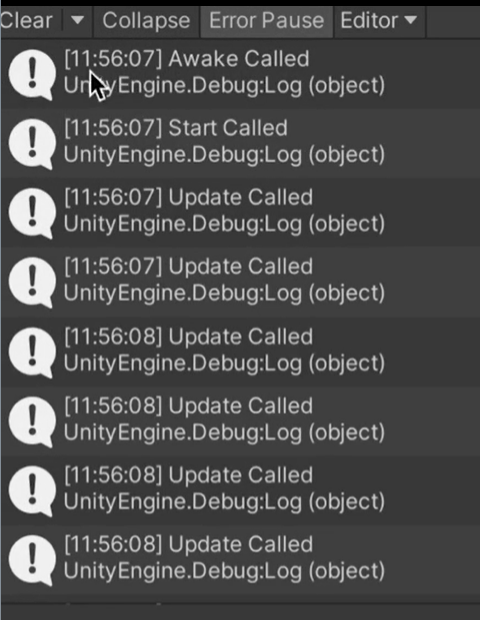The image size is (480, 620).
Task: Click the third 11:56:08 Update Called info icon
Action: coord(32,490)
